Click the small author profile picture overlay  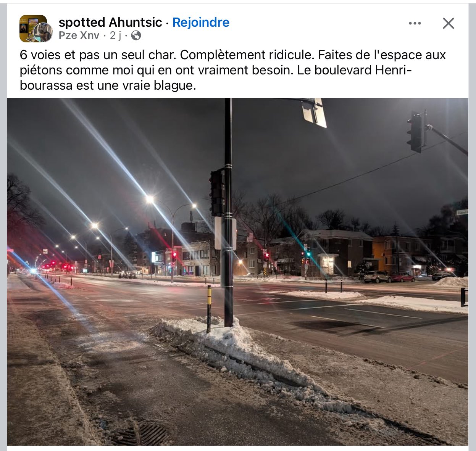tap(43, 32)
